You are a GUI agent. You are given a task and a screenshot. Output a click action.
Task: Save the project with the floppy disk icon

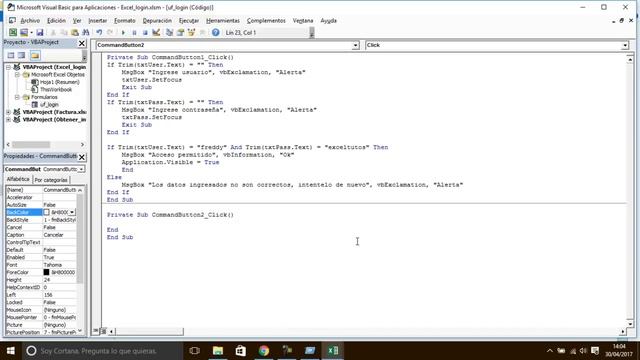pos(40,32)
